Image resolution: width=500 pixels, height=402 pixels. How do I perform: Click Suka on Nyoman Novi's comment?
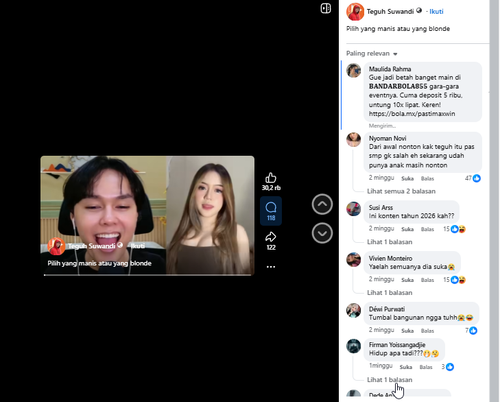coord(407,179)
